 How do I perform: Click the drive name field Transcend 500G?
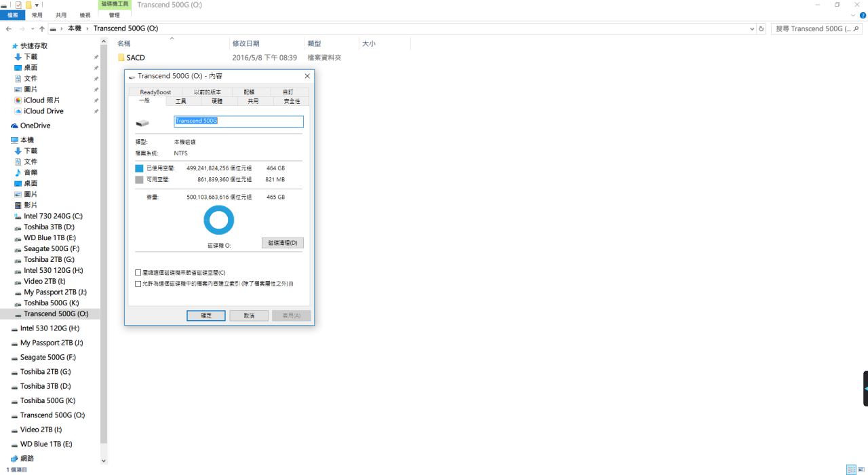[x=239, y=121]
